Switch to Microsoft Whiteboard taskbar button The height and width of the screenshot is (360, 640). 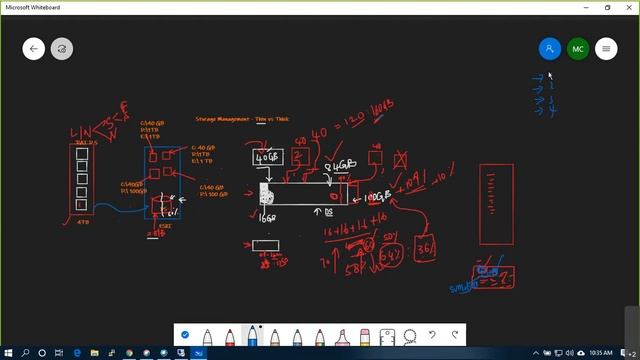pyautogui.click(x=199, y=353)
